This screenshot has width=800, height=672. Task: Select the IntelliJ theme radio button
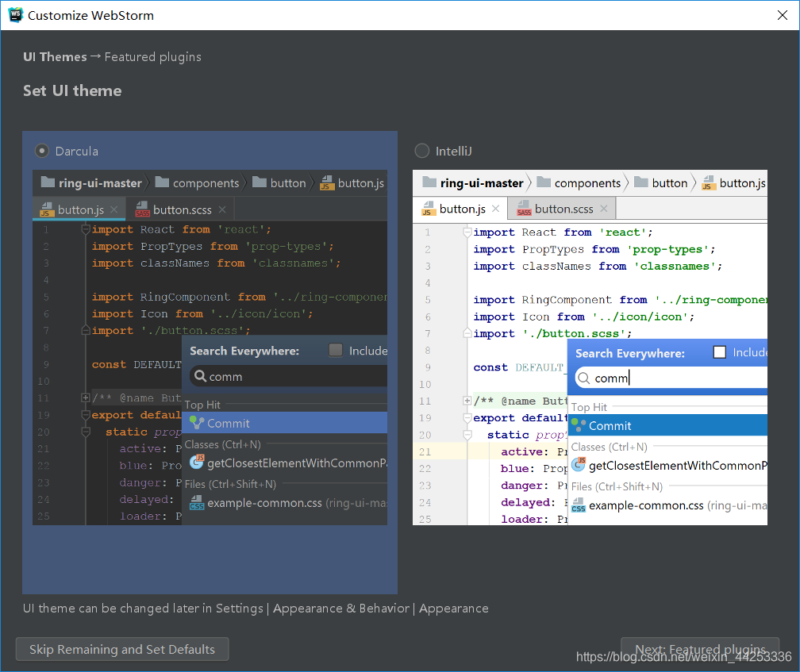422,151
